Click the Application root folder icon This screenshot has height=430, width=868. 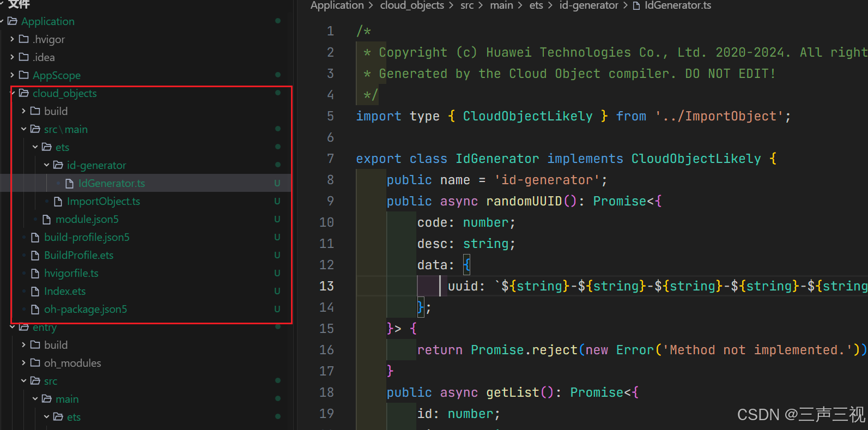tap(13, 21)
